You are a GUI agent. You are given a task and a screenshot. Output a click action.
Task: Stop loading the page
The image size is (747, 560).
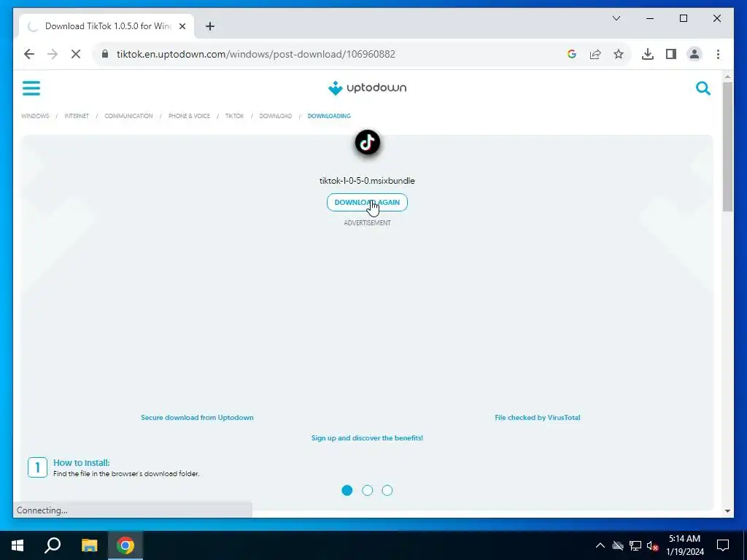click(x=76, y=54)
